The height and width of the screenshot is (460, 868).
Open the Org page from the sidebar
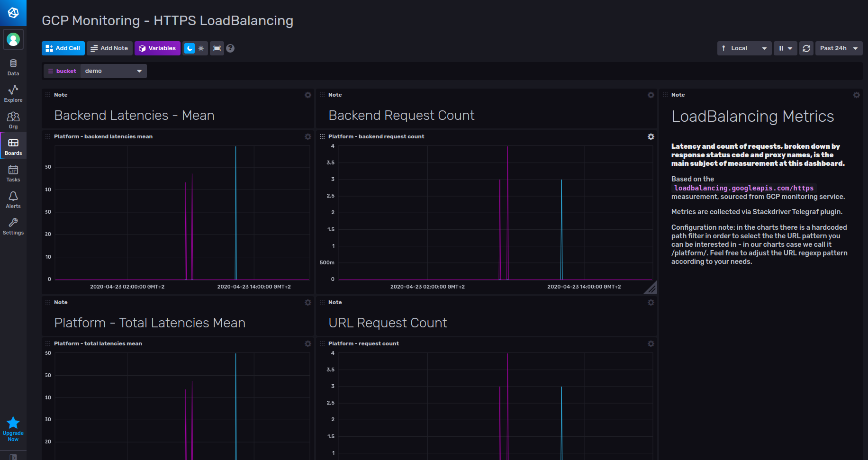13,120
